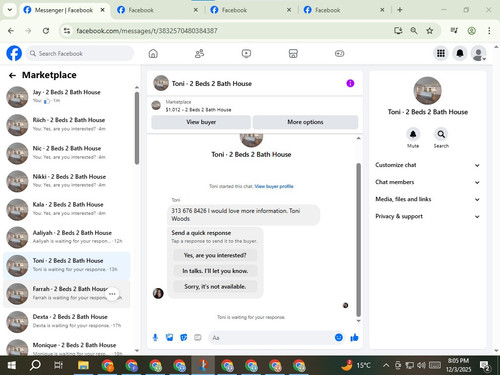Click the chat messages scrollbar
The image size is (500, 375).
[359, 239]
